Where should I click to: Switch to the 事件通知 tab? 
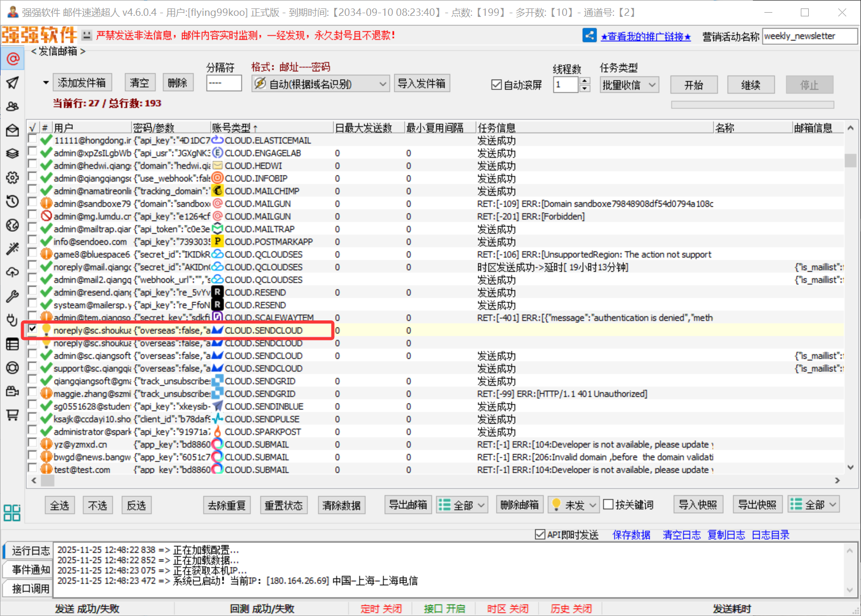pyautogui.click(x=31, y=570)
